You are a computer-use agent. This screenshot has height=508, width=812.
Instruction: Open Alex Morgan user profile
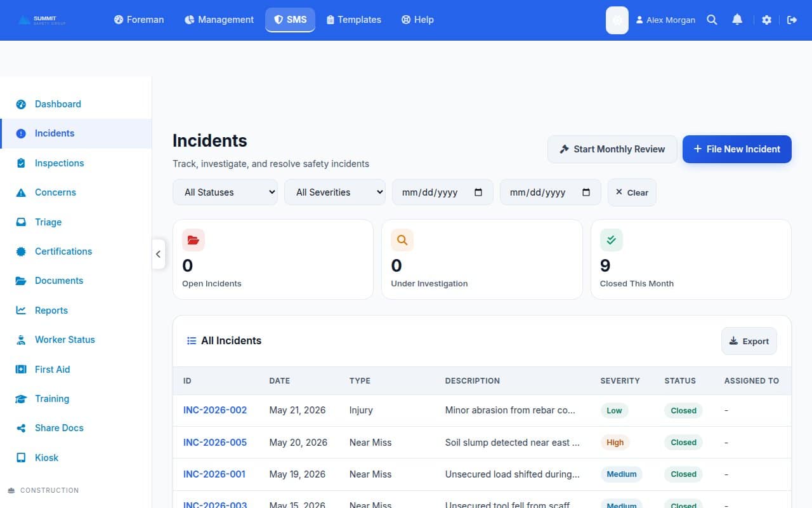[665, 20]
